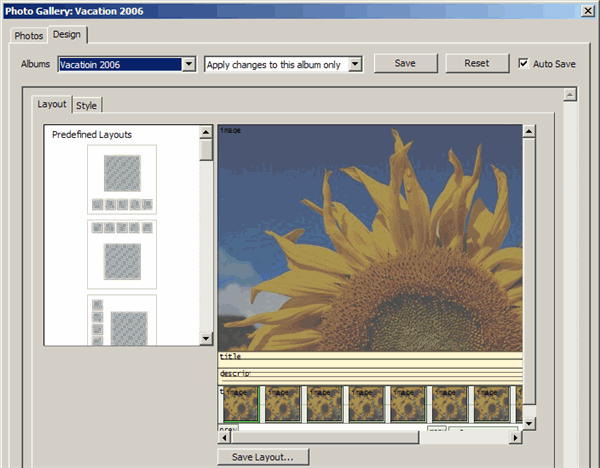Expand the Apply changes scope dropdown

coord(355,64)
